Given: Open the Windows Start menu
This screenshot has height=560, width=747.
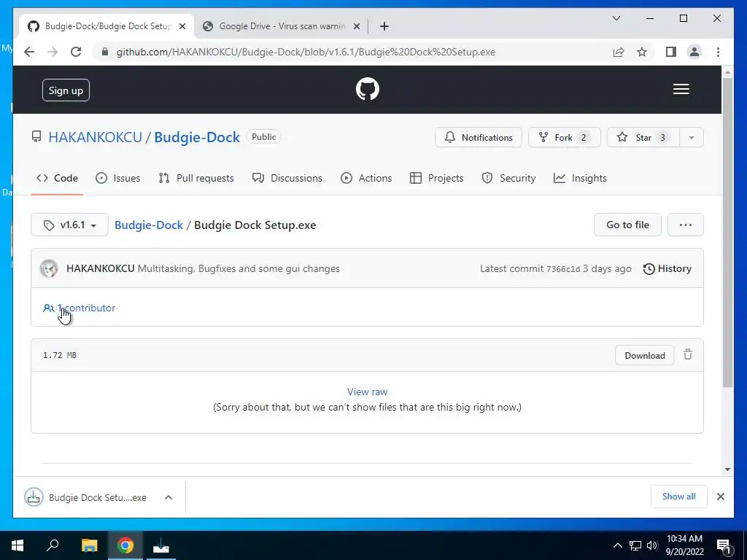Looking at the screenshot, I should (x=18, y=545).
